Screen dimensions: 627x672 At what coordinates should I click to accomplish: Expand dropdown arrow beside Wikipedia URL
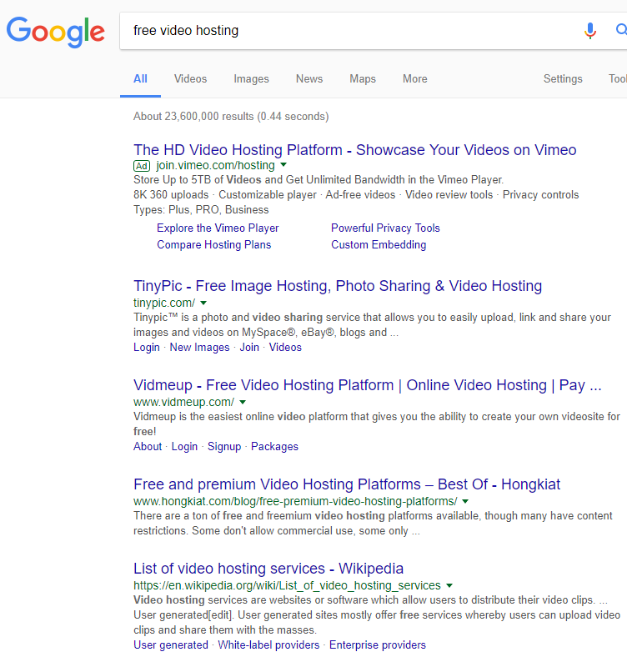click(449, 586)
